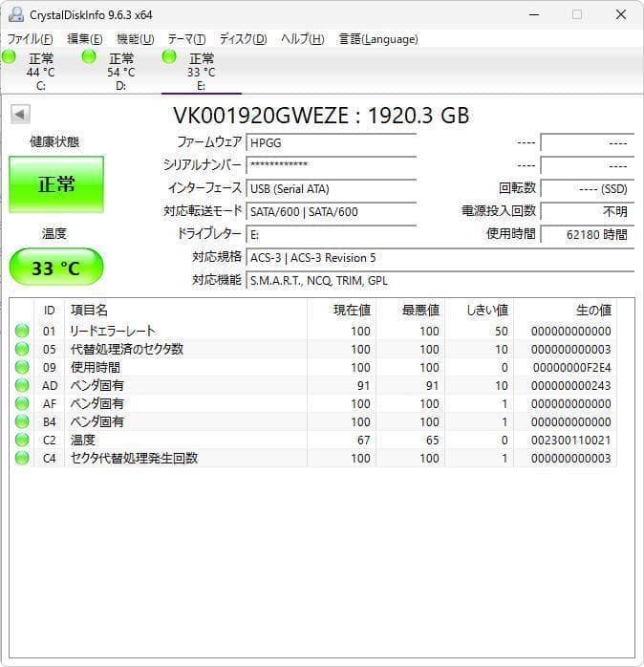Open the 機能(U) menu

(x=136, y=39)
